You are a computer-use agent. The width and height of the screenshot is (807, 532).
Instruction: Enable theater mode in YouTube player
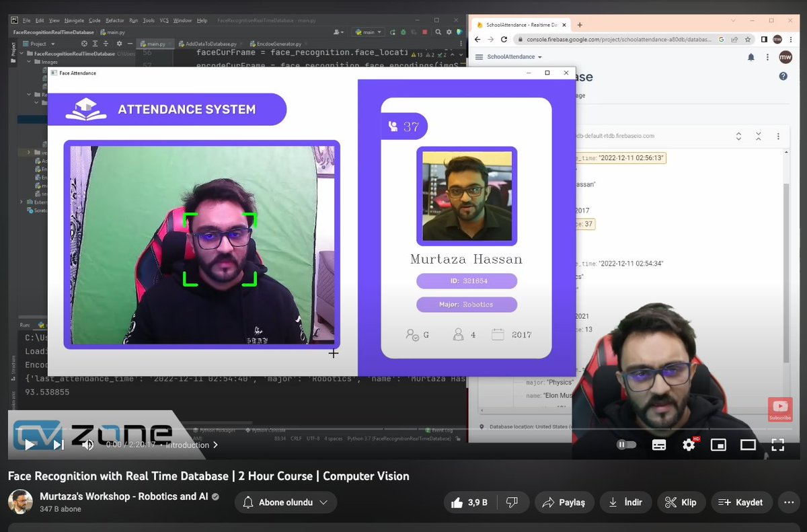pos(748,445)
